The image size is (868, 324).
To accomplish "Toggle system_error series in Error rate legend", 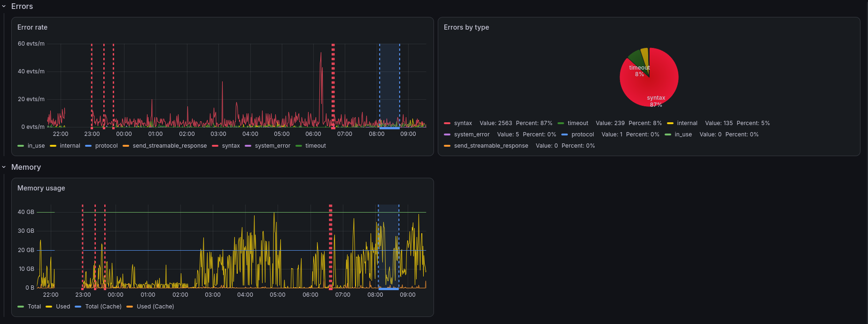I will pyautogui.click(x=272, y=146).
